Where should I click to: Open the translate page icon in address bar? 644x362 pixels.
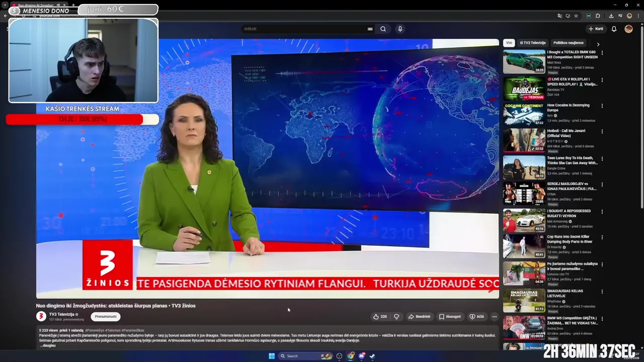tap(559, 16)
